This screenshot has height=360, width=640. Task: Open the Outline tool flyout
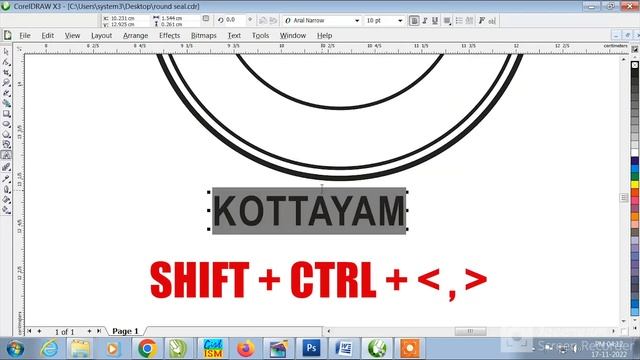[6, 189]
